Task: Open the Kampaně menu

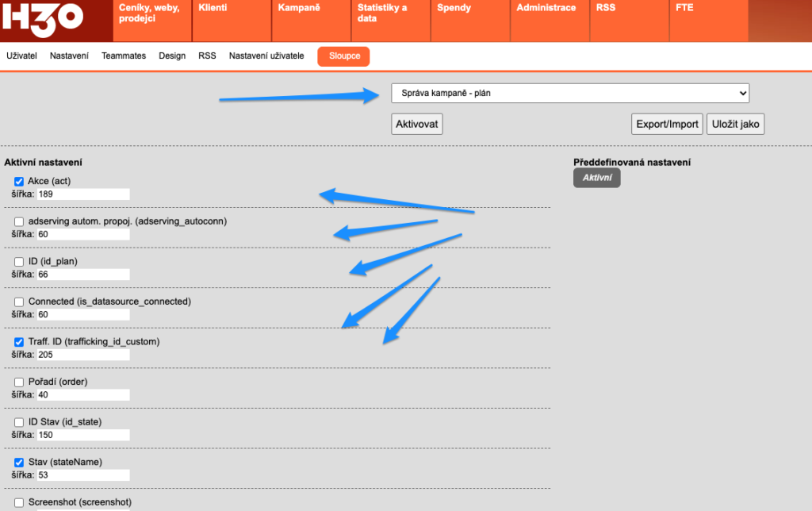Action: 298,8
